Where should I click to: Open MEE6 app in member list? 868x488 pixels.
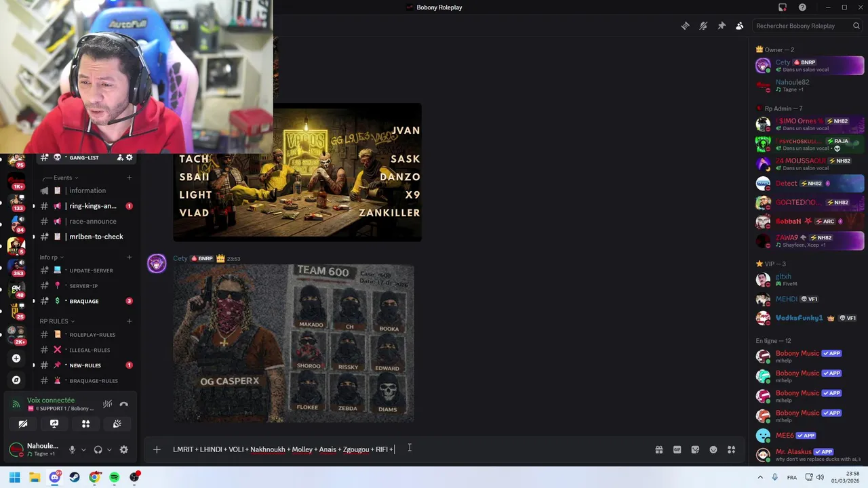pyautogui.click(x=810, y=435)
